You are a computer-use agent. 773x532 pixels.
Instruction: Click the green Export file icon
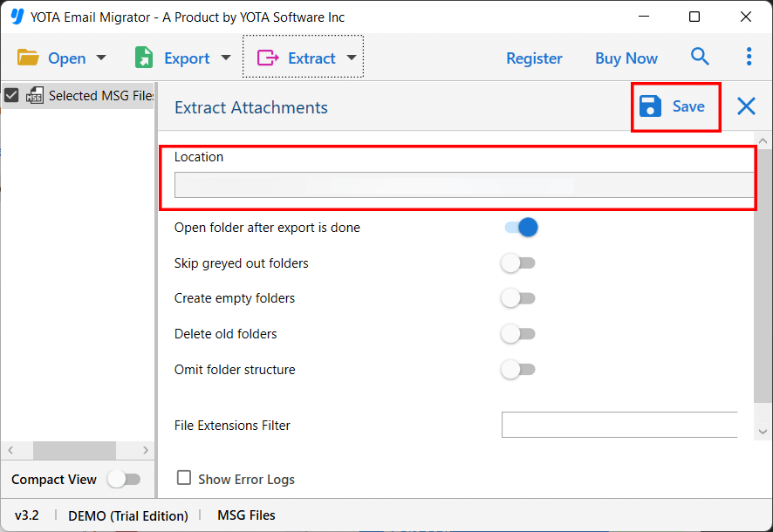(x=143, y=58)
